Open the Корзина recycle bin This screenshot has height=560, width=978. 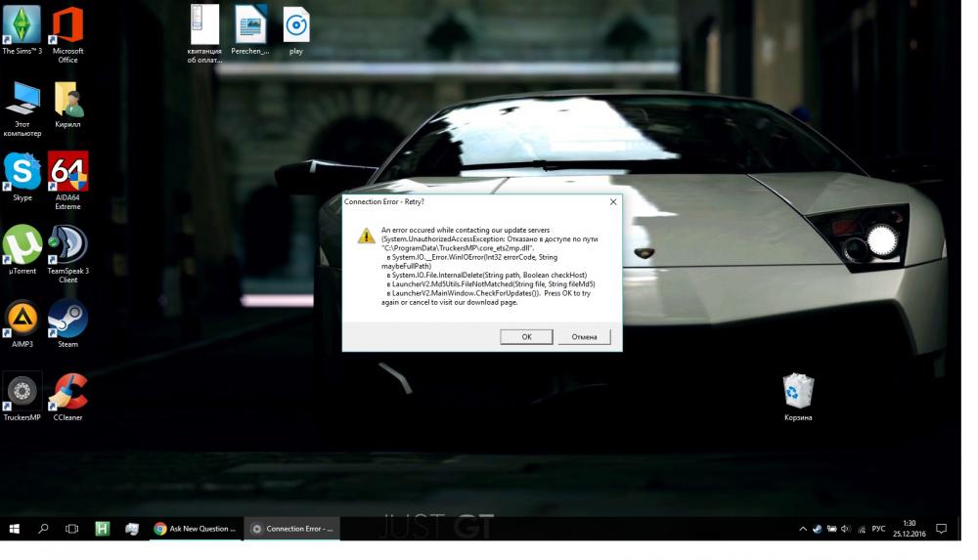point(798,392)
